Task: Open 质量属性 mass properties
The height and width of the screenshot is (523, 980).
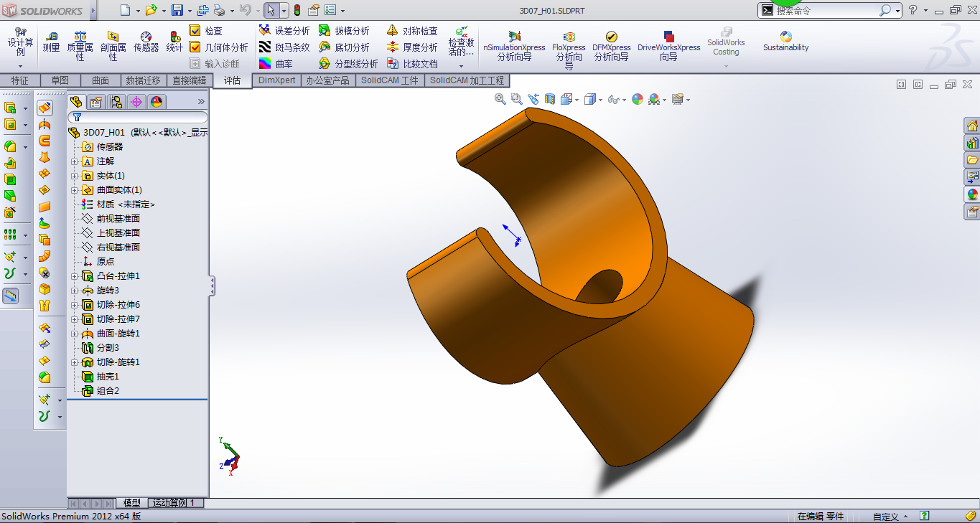Action: (x=80, y=44)
